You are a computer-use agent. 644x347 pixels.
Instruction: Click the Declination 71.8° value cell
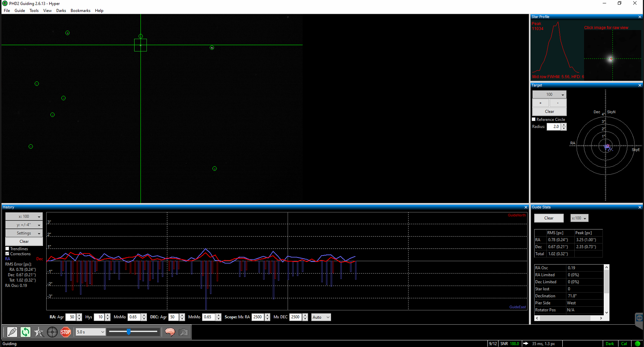point(585,296)
